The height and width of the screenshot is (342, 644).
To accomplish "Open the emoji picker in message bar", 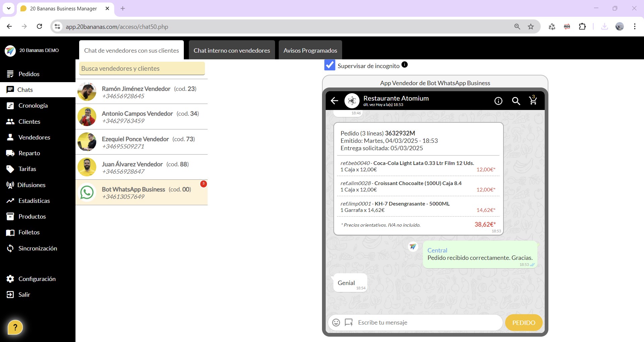I will coord(336,323).
